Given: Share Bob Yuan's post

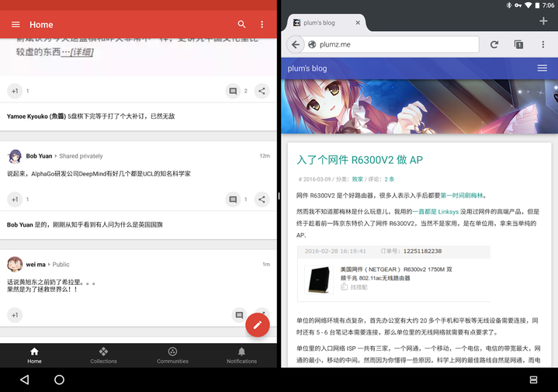Looking at the screenshot, I should 262,199.
